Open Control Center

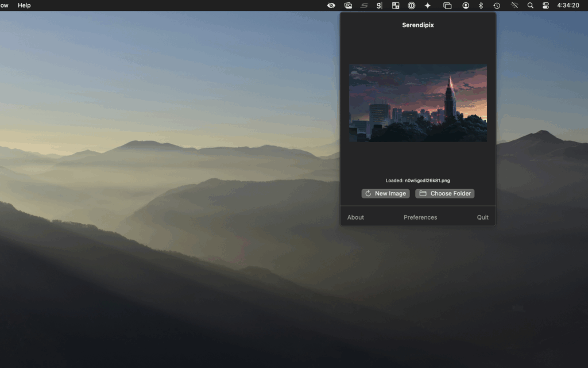pyautogui.click(x=546, y=5)
